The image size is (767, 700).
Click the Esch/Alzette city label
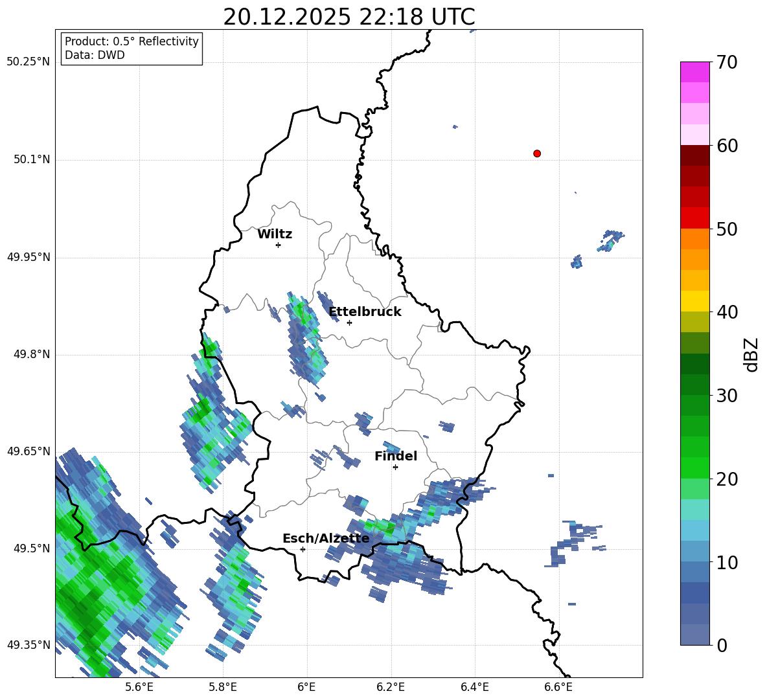[x=326, y=538]
